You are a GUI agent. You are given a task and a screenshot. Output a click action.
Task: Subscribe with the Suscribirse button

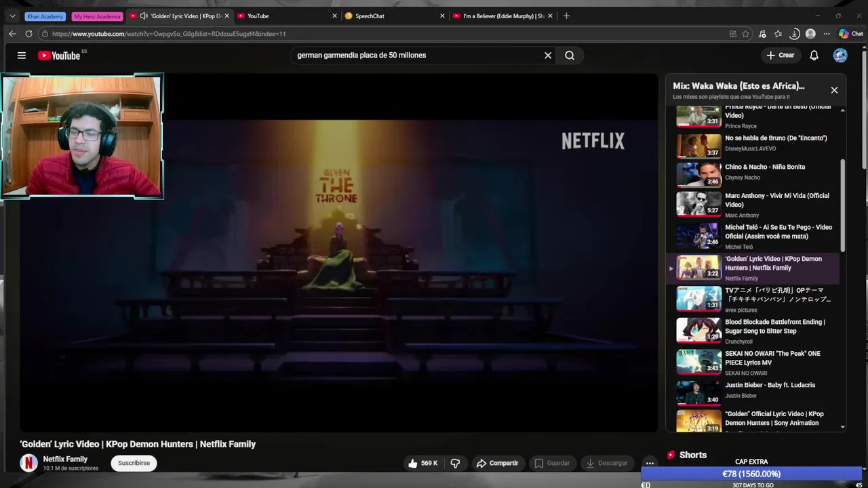click(x=134, y=463)
